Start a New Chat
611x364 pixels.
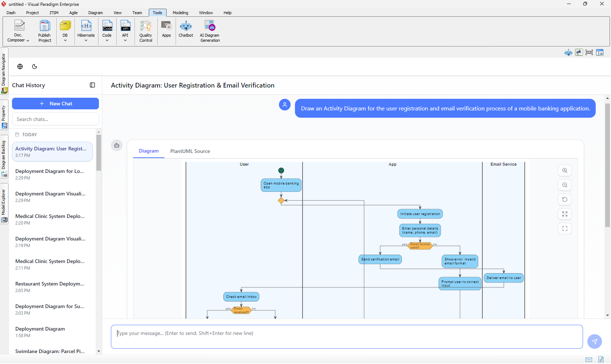click(55, 104)
